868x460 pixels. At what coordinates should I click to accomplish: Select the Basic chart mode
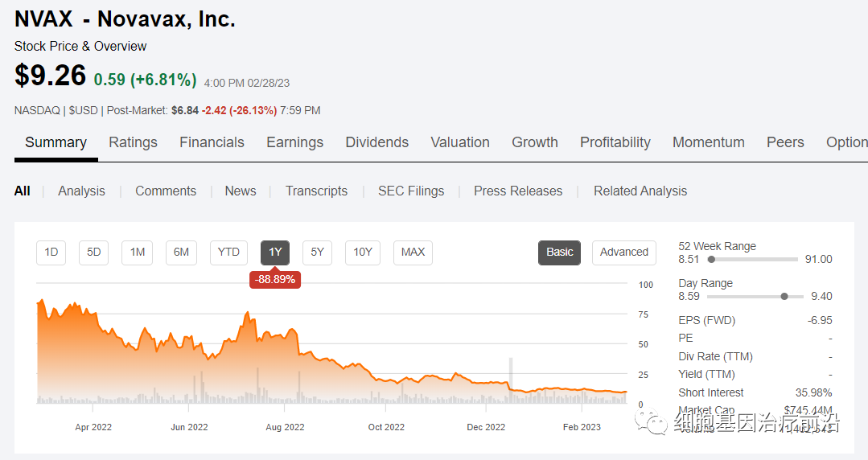(559, 252)
